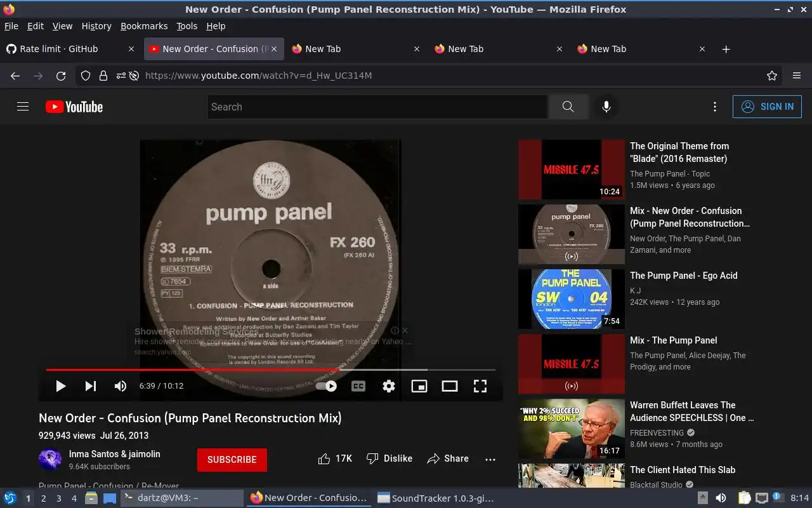Image resolution: width=812 pixels, height=508 pixels.
Task: Open YouTube settings three-dot menu
Action: click(x=715, y=107)
